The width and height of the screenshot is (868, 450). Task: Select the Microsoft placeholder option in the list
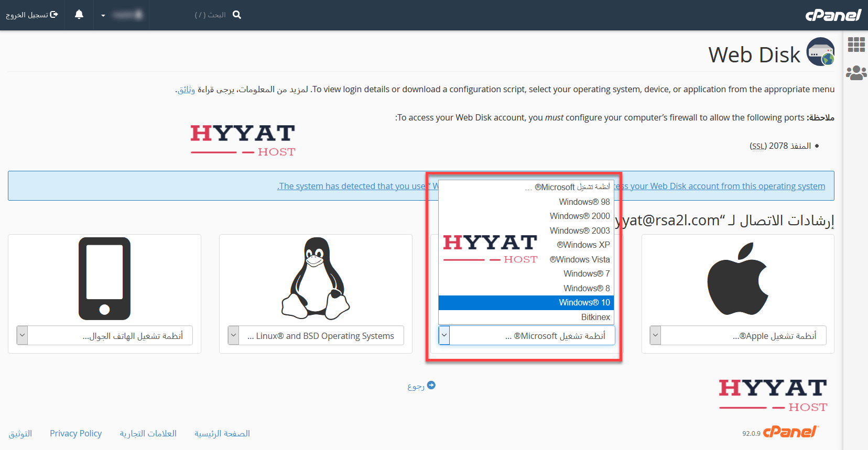(525, 187)
